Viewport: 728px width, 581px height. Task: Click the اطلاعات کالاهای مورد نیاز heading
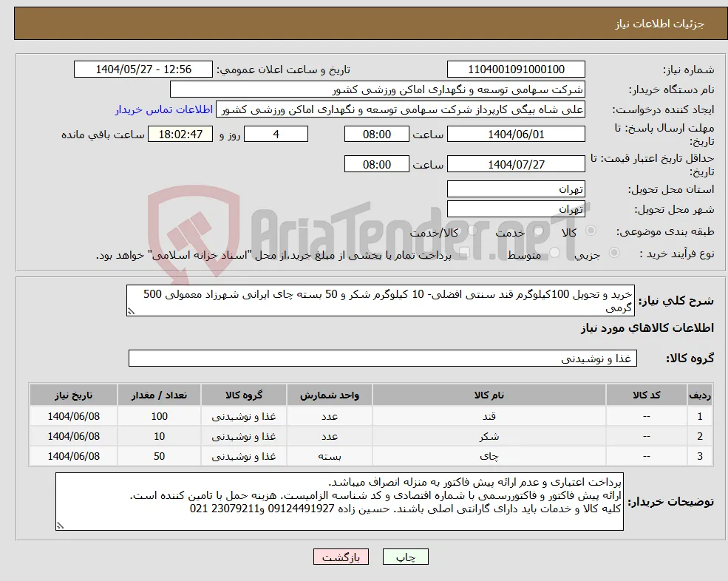click(647, 328)
